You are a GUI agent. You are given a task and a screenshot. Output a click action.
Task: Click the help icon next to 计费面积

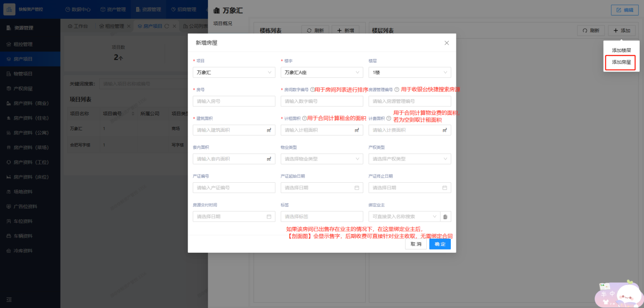coord(389,118)
